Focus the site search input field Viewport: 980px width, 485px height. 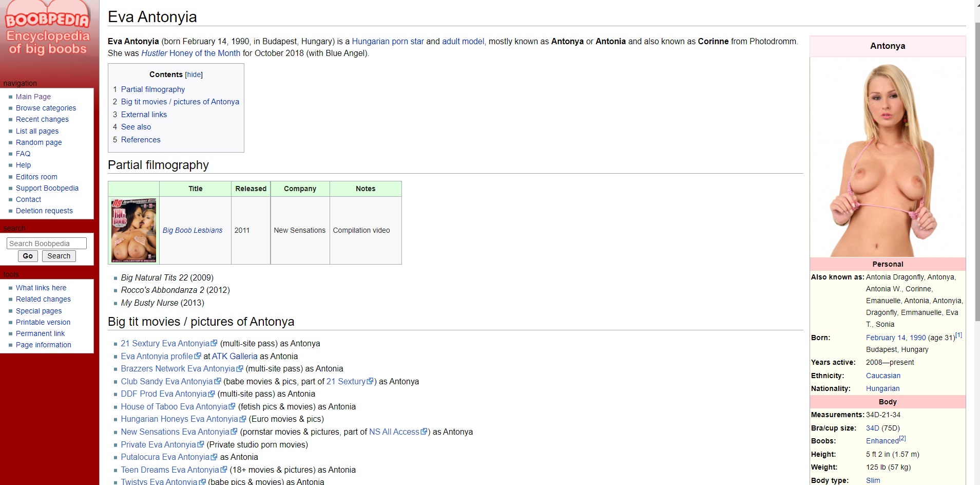47,244
